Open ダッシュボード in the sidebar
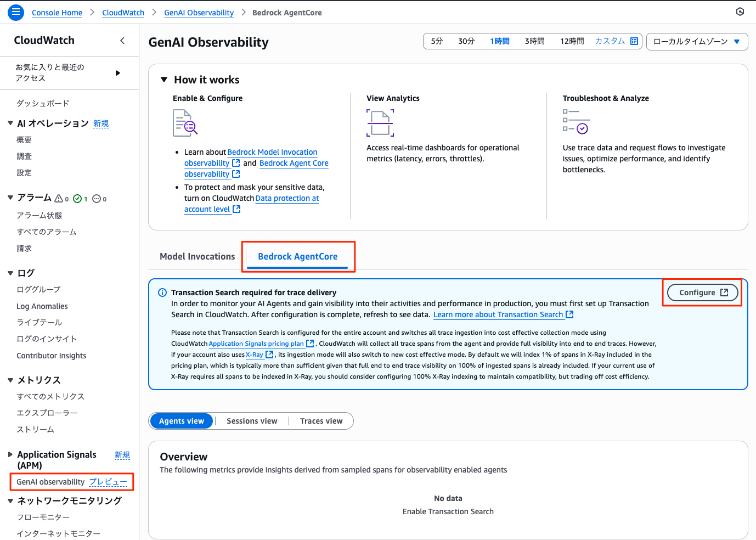756x540 pixels. click(43, 103)
